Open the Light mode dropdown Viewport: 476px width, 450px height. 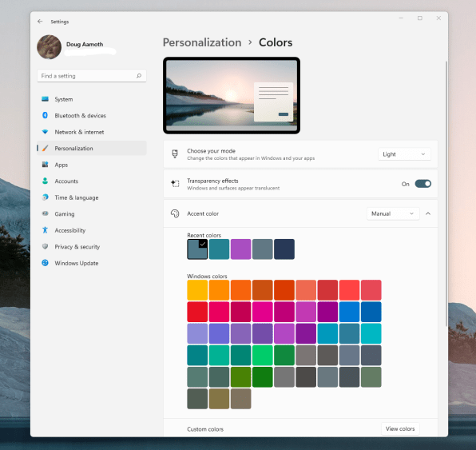point(404,154)
